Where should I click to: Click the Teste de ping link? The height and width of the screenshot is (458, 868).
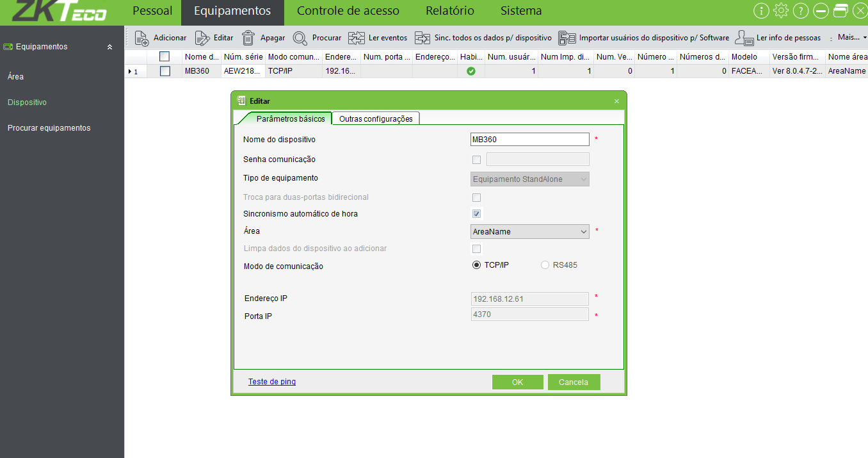pyautogui.click(x=272, y=382)
